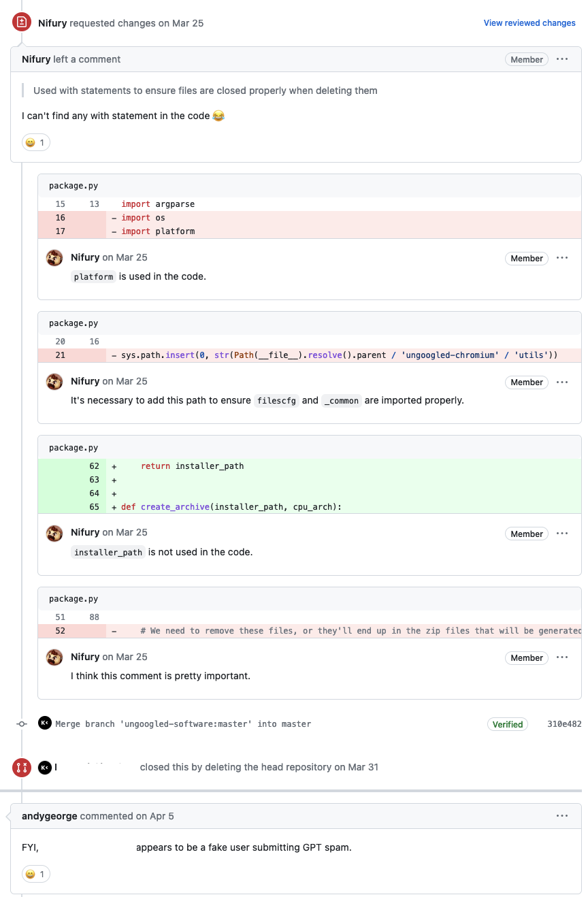Toggle the smiley reaction on Nifury's comment

35,142
